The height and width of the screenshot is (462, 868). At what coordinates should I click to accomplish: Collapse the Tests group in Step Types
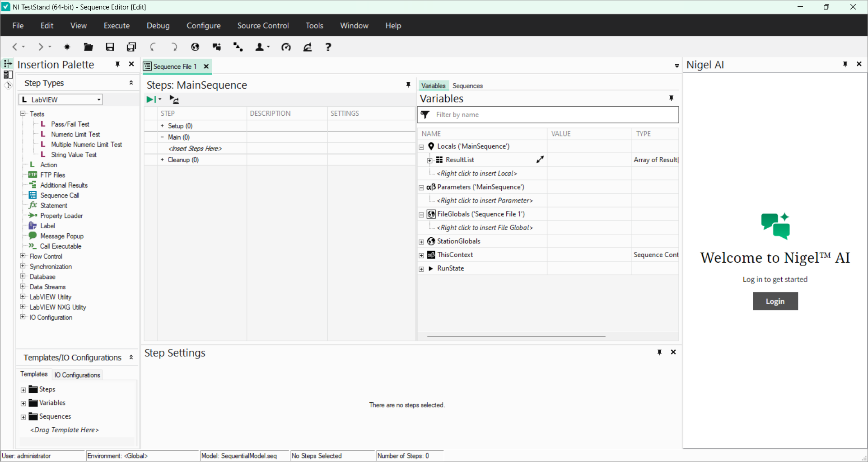(x=23, y=113)
